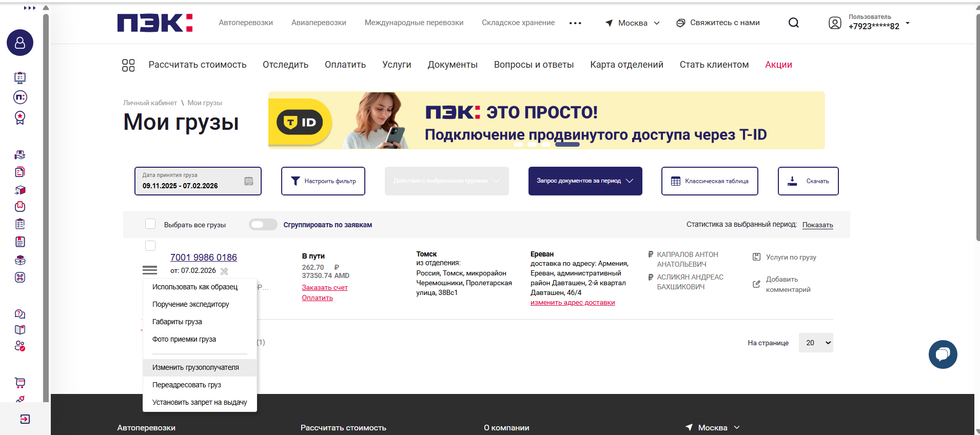Open the per-page count dropdown showing 20
Viewport: 980px width, 435px height.
[816, 343]
